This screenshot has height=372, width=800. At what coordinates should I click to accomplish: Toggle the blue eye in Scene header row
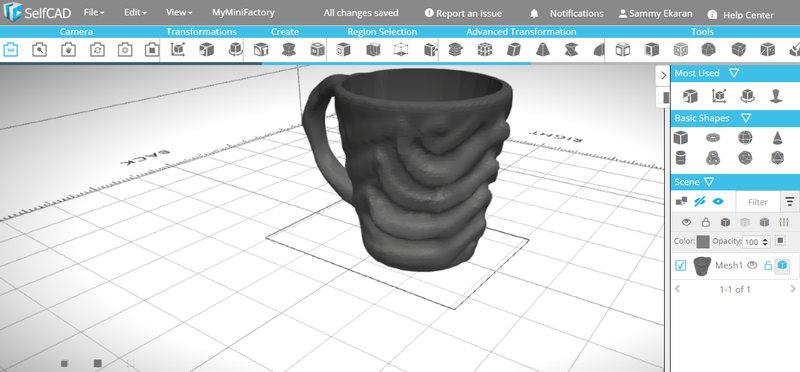[x=718, y=202]
